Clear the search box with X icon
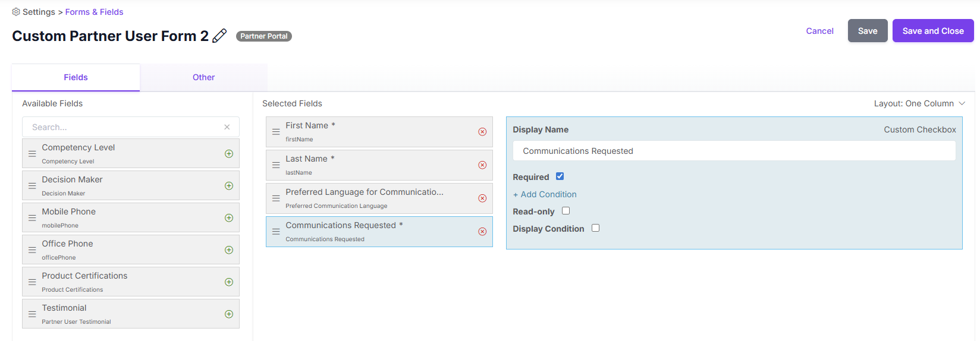 pyautogui.click(x=227, y=127)
